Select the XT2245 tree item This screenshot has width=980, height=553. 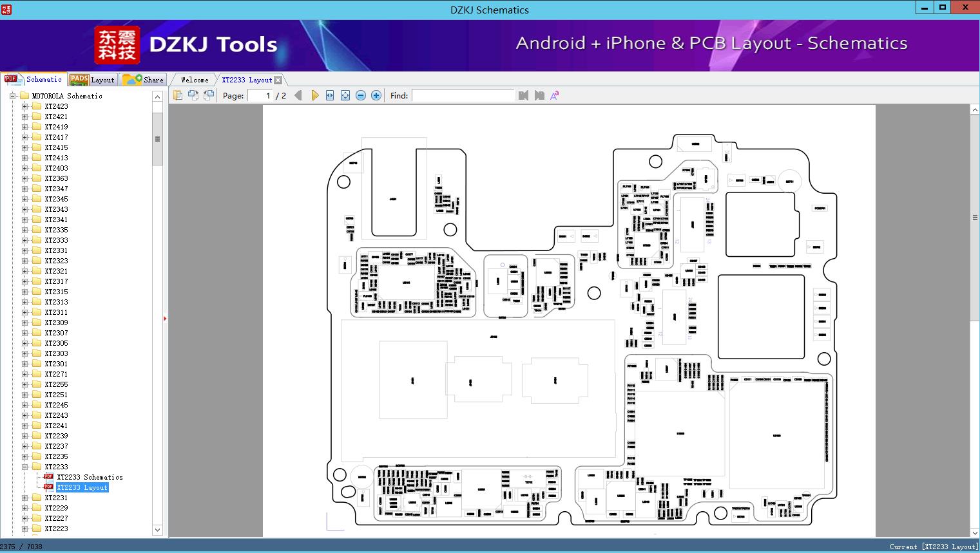(x=56, y=405)
